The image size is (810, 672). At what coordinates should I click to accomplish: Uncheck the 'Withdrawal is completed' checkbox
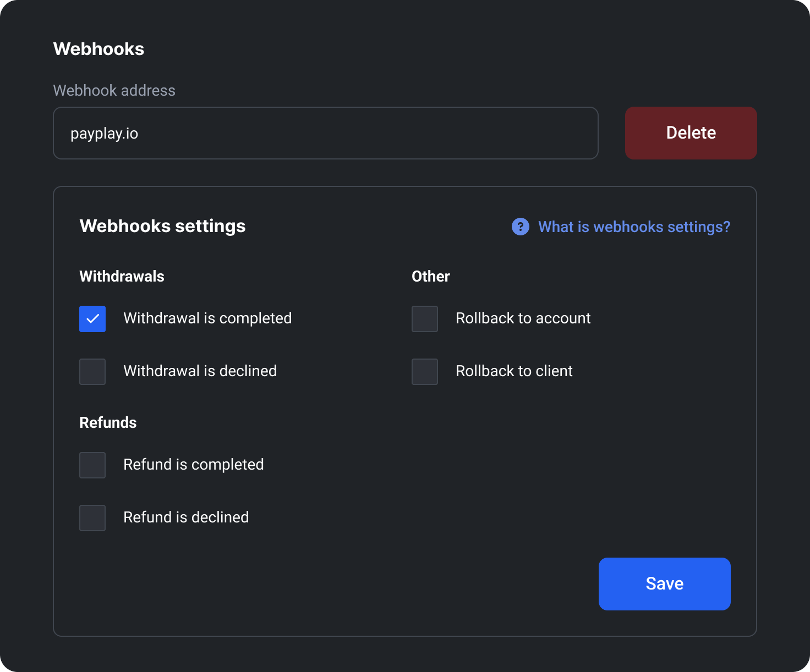(x=92, y=319)
